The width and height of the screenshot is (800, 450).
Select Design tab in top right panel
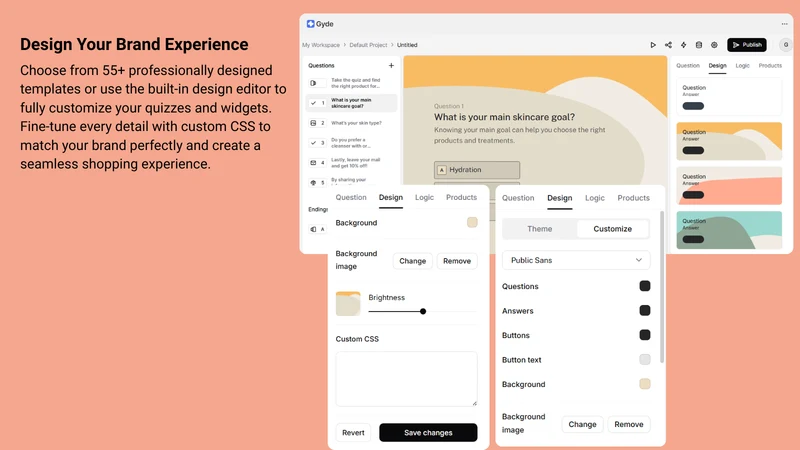pyautogui.click(x=717, y=65)
